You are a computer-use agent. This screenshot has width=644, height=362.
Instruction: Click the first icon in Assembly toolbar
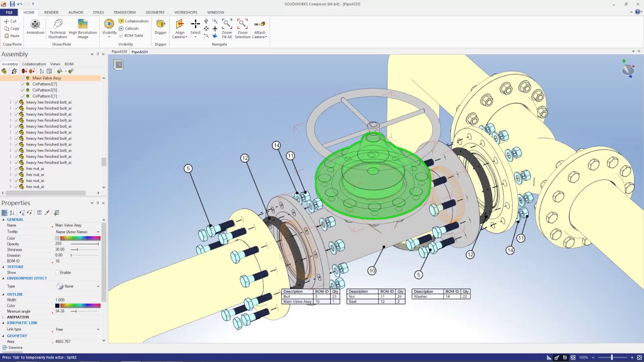[x=4, y=71]
